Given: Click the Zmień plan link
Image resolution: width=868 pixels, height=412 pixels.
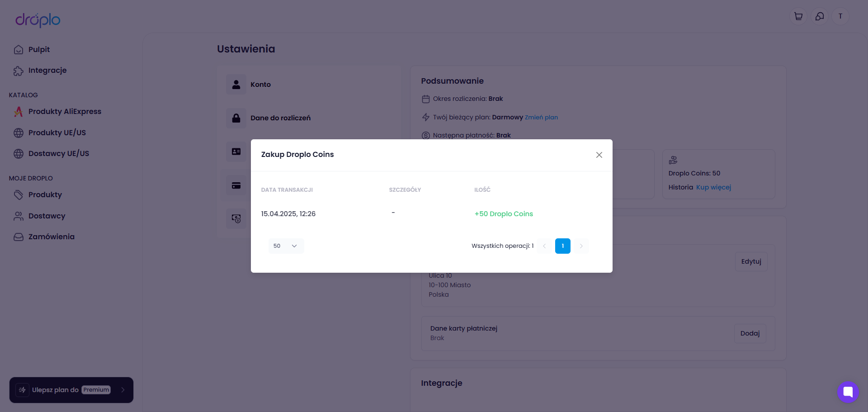Looking at the screenshot, I should (541, 118).
